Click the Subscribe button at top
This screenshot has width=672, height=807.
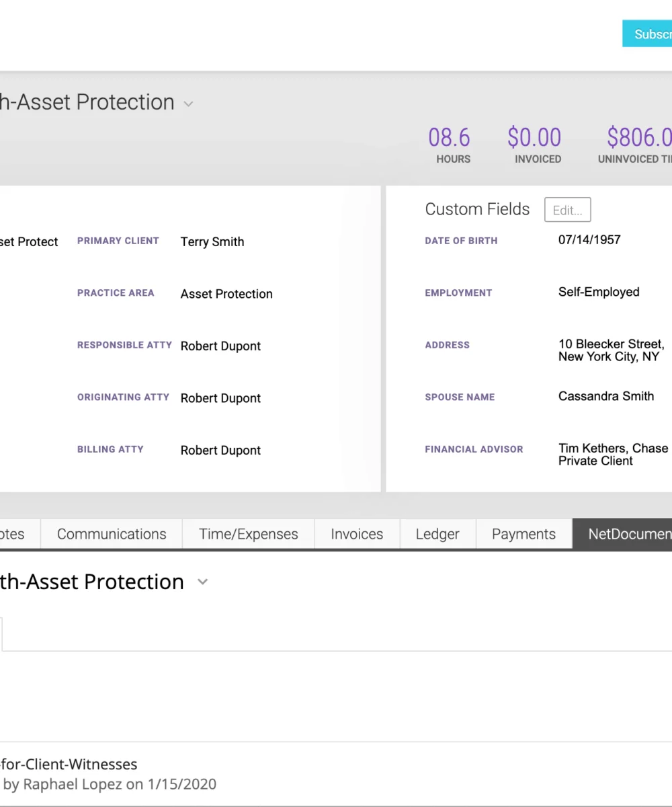647,34
